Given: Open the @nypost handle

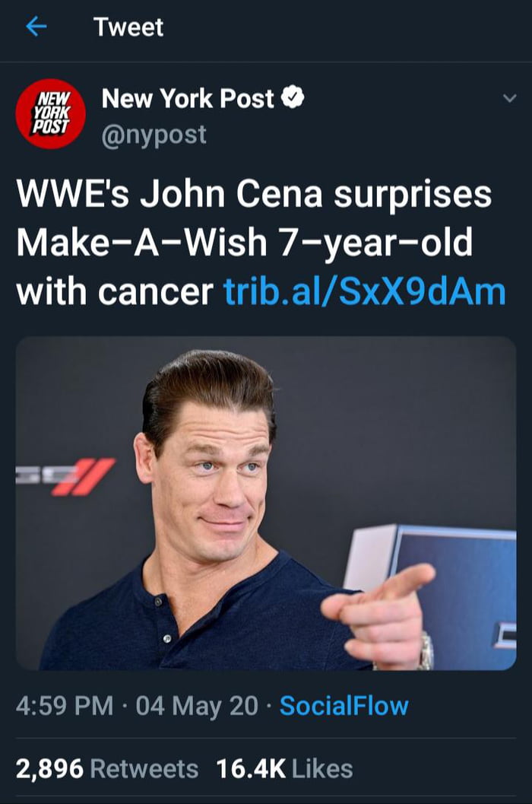Looking at the screenshot, I should click(x=154, y=135).
